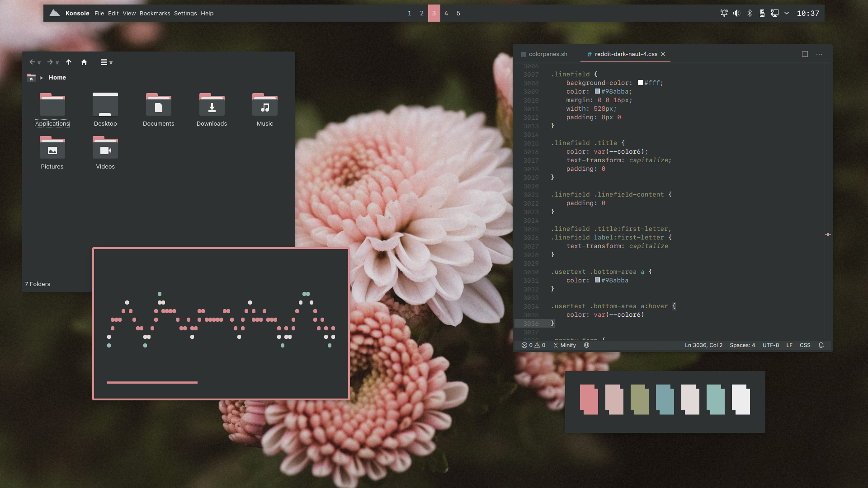Open the reddit-dark-naut-4.css tab
This screenshot has height=488, width=868.
(x=625, y=54)
